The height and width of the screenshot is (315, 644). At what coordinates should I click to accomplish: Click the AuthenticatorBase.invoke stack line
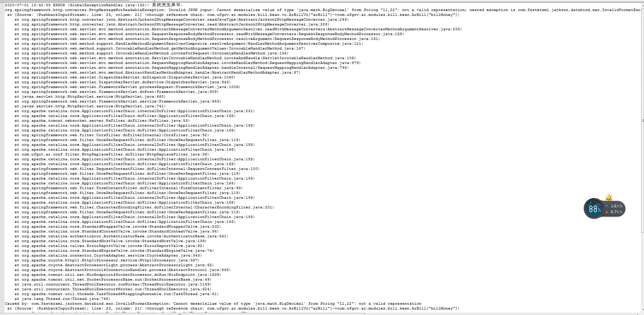(121, 236)
